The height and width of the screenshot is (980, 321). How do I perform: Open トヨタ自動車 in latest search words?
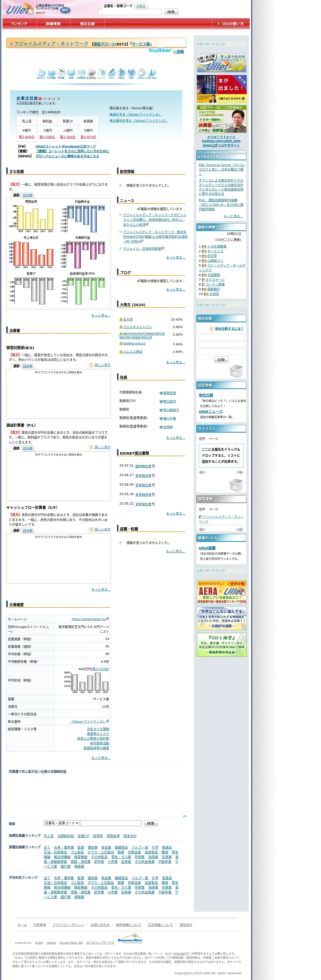point(217,247)
